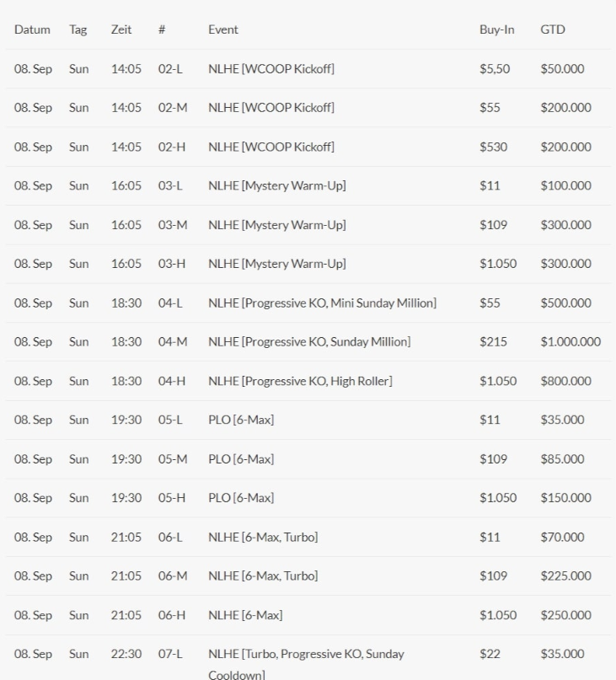Image resolution: width=616 pixels, height=680 pixels.
Task: Click event number 05-L
Action: [x=170, y=420]
